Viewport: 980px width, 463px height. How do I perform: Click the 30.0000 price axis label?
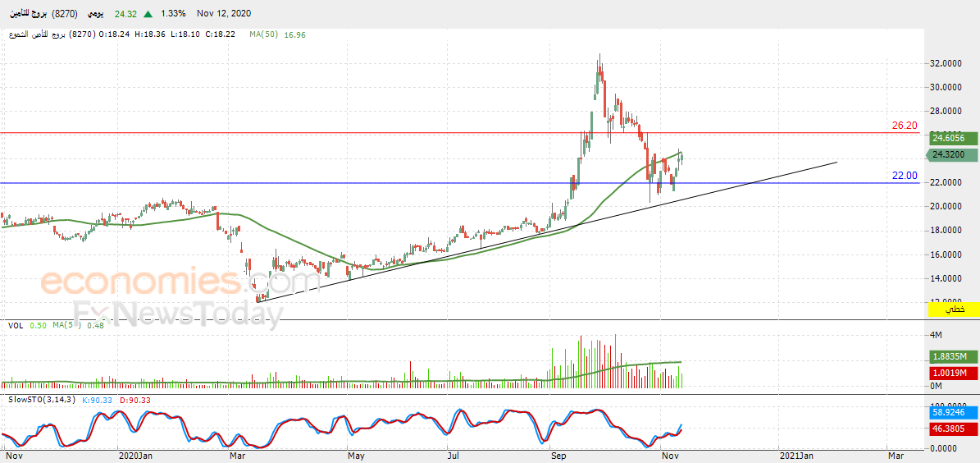point(944,88)
